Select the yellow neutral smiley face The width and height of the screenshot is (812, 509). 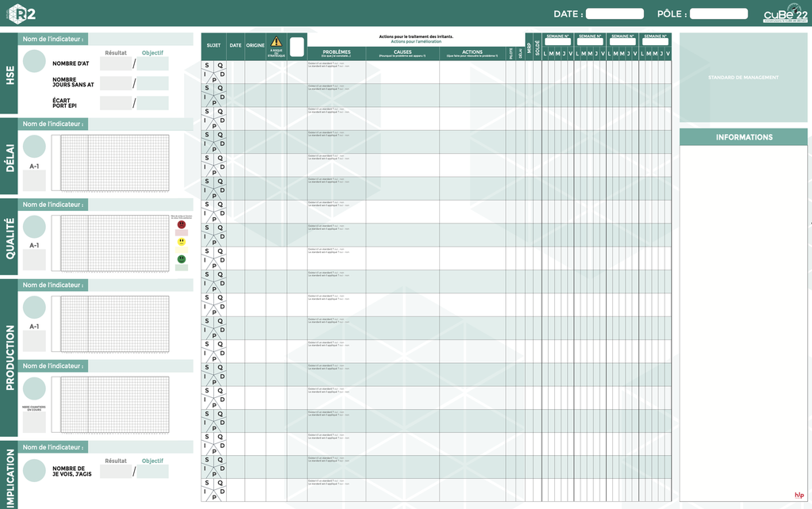point(182,242)
